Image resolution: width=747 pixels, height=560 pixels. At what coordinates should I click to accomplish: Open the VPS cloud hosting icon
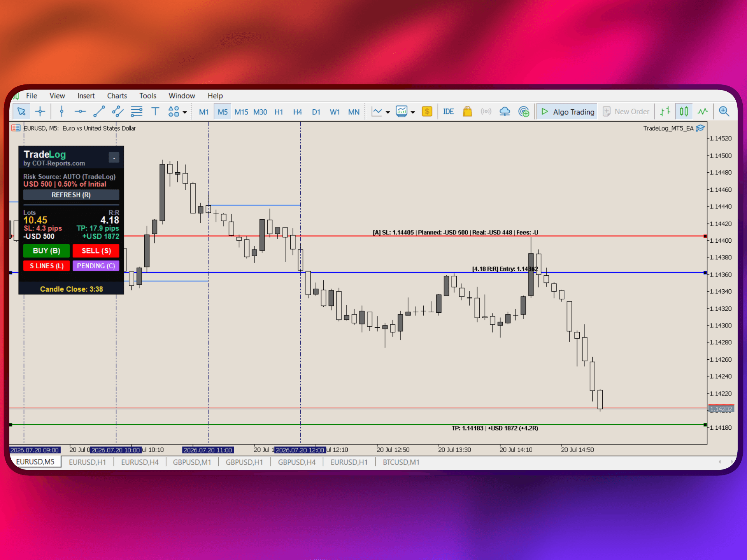pos(505,112)
